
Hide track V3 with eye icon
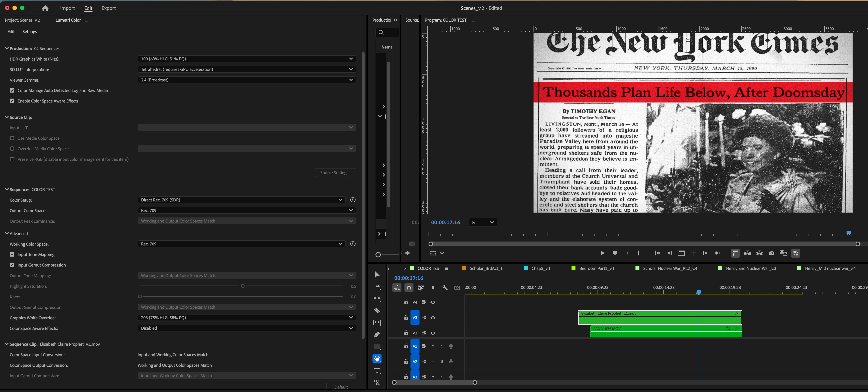point(433,318)
